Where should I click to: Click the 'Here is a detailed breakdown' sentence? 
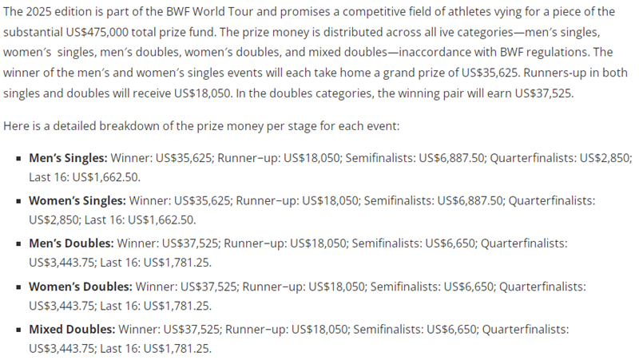(201, 126)
